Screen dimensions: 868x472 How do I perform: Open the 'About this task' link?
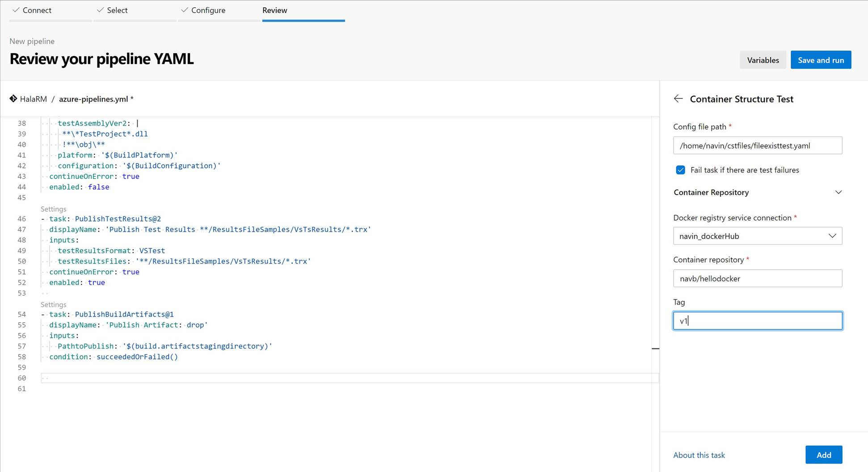[699, 455]
